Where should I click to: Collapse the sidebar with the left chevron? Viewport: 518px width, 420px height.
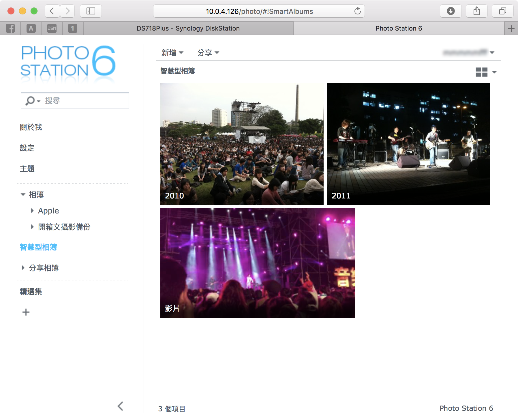click(x=121, y=406)
